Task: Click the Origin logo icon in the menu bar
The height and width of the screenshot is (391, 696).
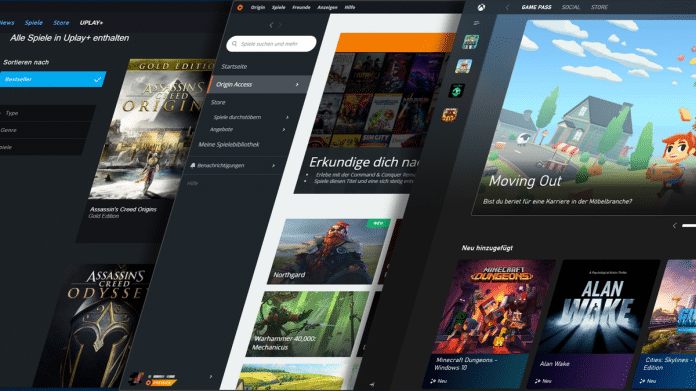Action: (x=240, y=8)
